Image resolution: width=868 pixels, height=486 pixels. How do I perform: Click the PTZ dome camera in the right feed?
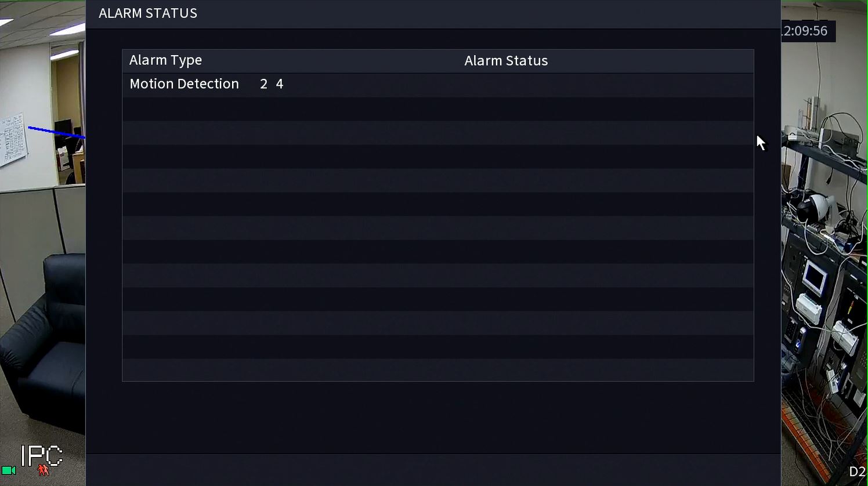(x=819, y=207)
